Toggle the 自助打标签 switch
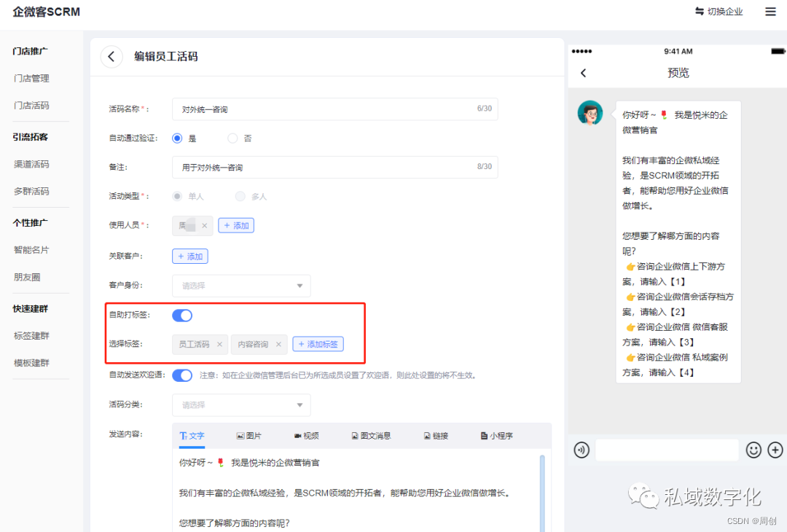 pos(182,315)
